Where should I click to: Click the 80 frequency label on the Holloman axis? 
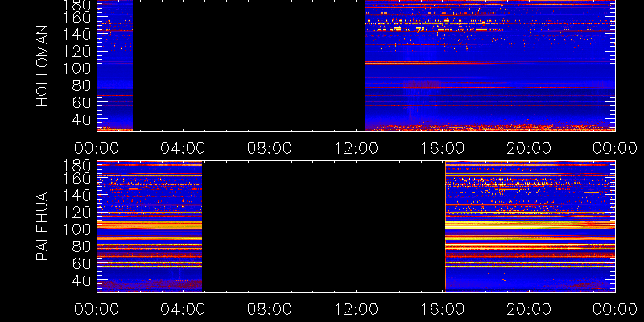tap(81, 85)
